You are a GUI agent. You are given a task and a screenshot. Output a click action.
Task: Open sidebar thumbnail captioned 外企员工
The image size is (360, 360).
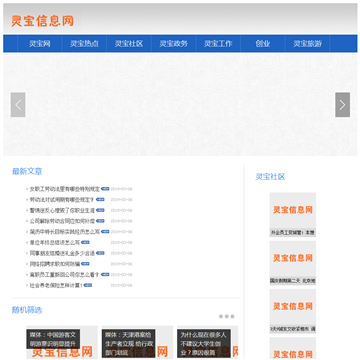coord(293,214)
